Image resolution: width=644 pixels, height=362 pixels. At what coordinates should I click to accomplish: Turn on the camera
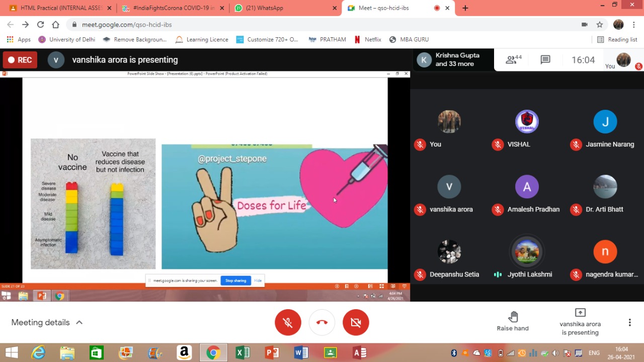point(356,322)
